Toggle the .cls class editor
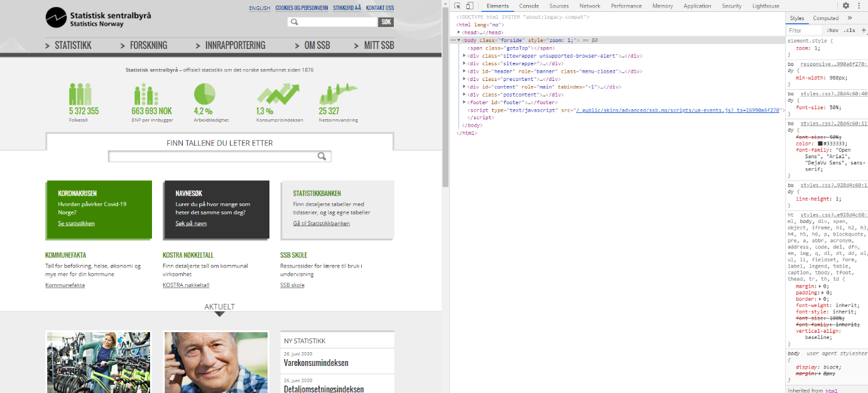 849,30
